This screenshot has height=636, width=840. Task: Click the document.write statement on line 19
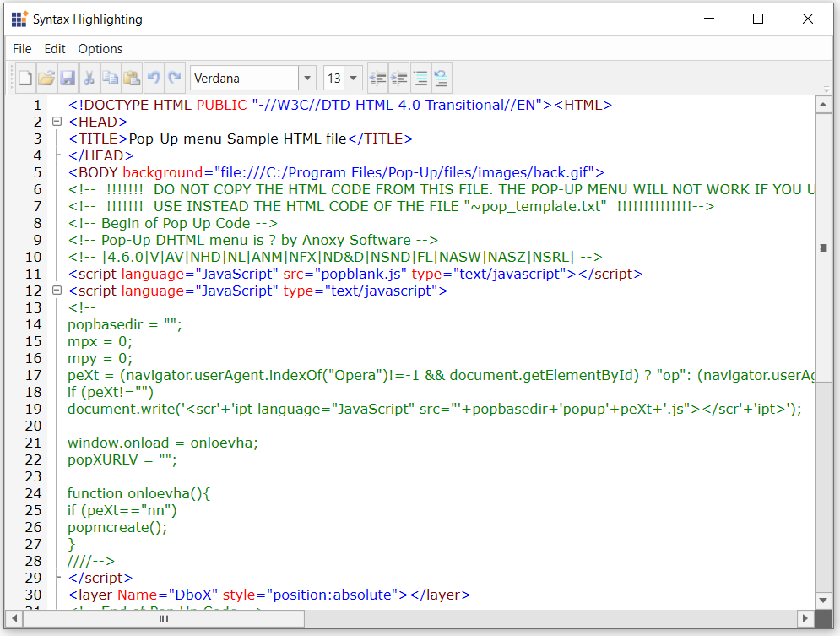coord(435,409)
